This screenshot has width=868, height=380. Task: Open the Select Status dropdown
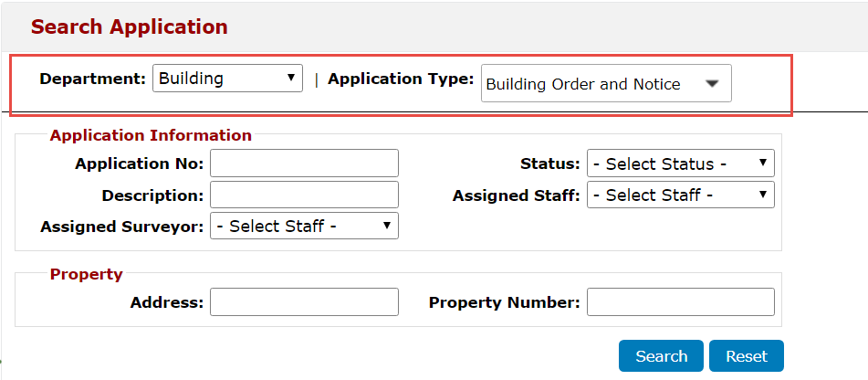[680, 164]
